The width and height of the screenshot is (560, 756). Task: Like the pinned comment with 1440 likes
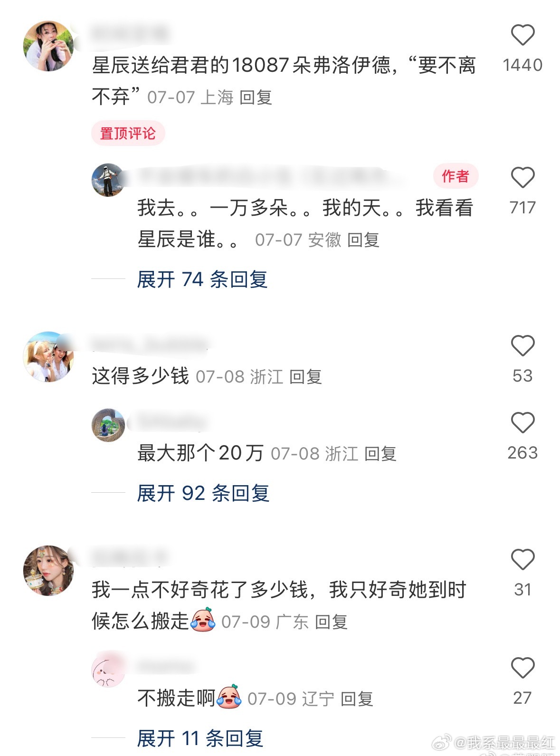click(522, 35)
